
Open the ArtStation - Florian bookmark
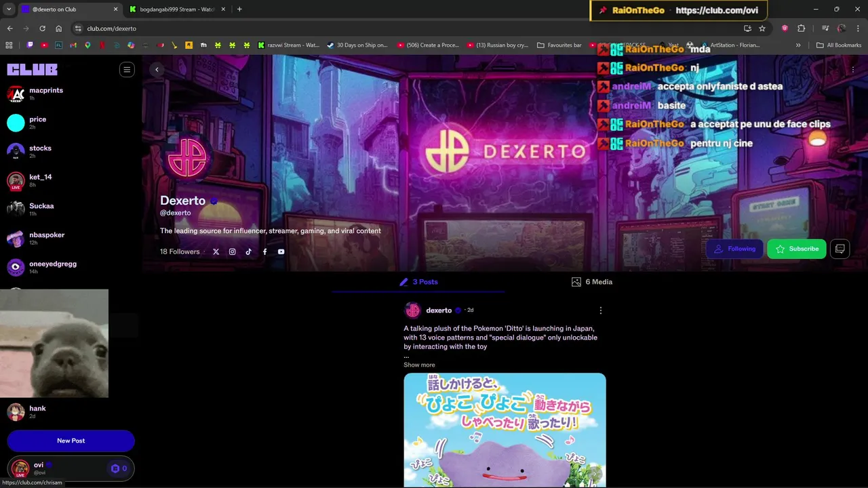tap(730, 45)
